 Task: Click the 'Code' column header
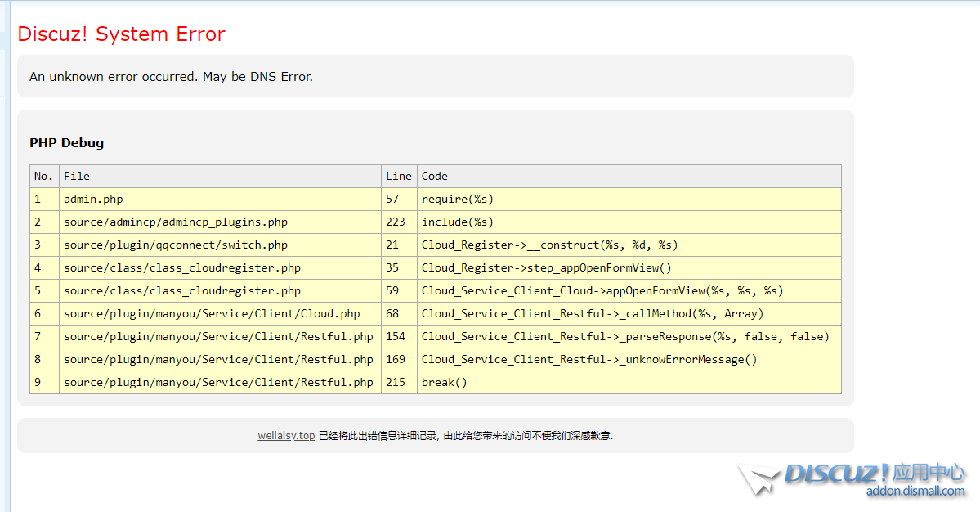[x=435, y=177]
